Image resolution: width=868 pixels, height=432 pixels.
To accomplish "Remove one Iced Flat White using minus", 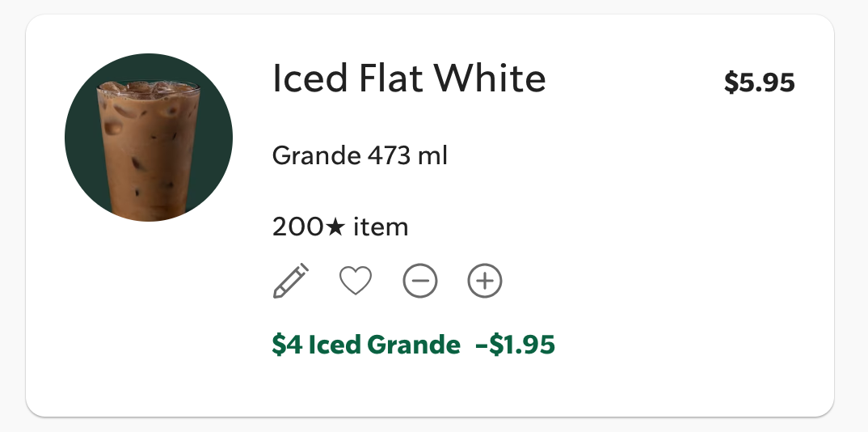I will pos(420,282).
